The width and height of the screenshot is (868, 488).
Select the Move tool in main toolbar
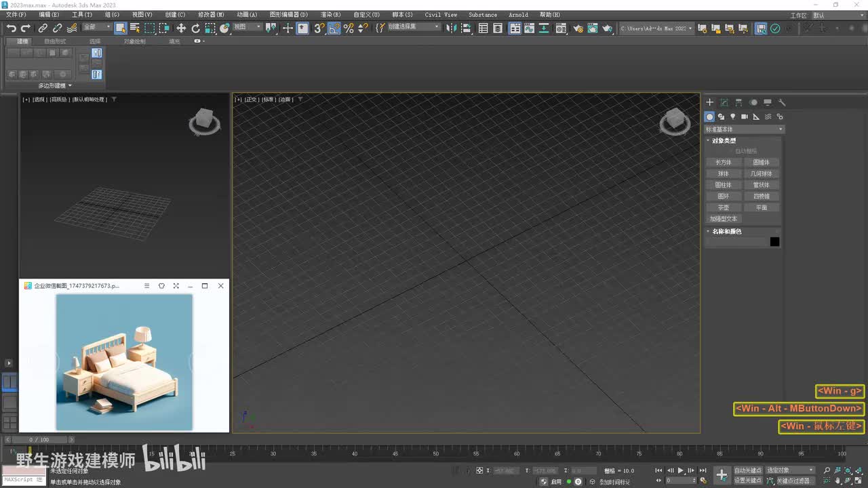click(x=181, y=28)
